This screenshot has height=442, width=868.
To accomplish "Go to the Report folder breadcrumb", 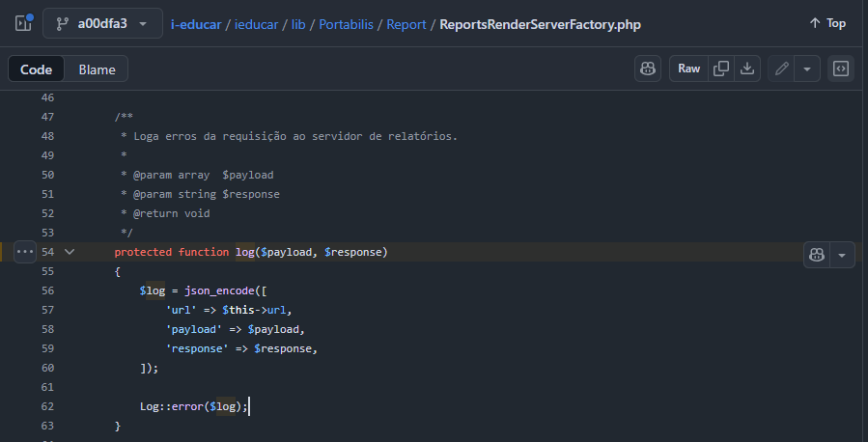I will [x=406, y=25].
